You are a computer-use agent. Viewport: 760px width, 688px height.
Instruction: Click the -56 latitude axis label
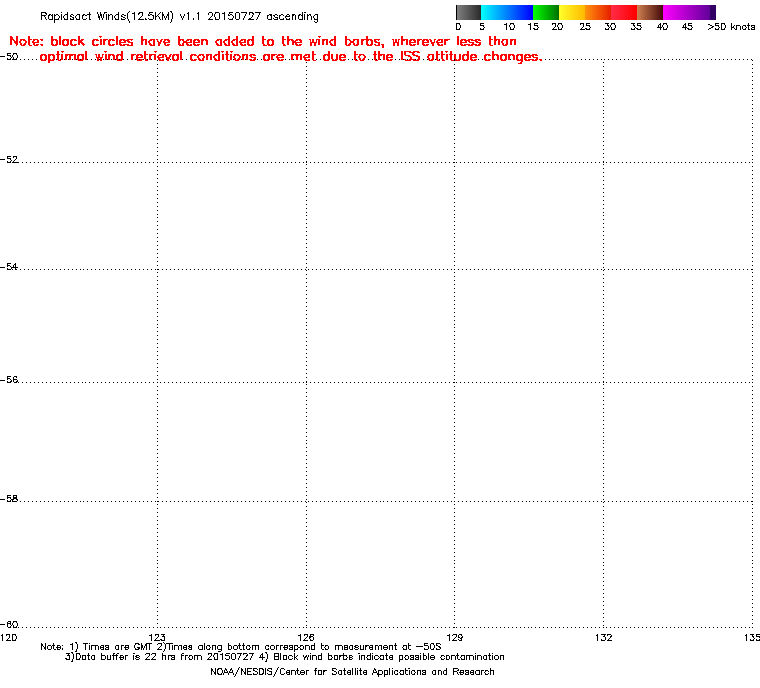point(9,380)
